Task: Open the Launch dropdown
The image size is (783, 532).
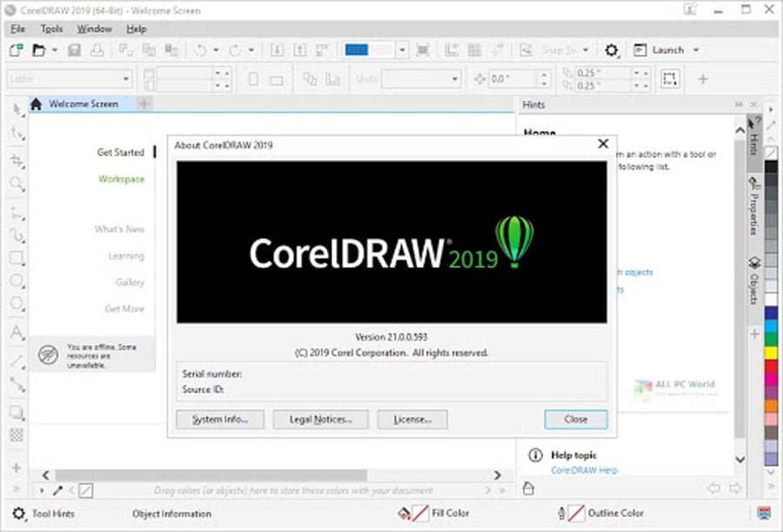Action: coord(666,50)
